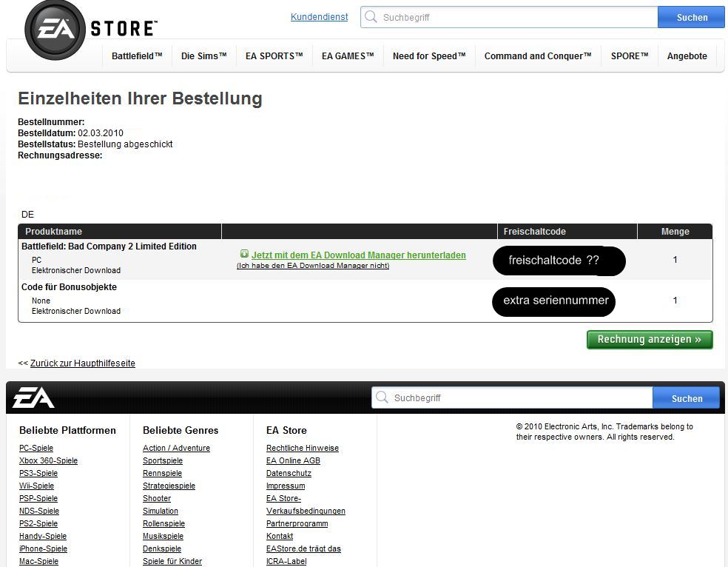The width and height of the screenshot is (728, 567).
Task: Open the iPhone-Spiele link
Action: (x=43, y=548)
